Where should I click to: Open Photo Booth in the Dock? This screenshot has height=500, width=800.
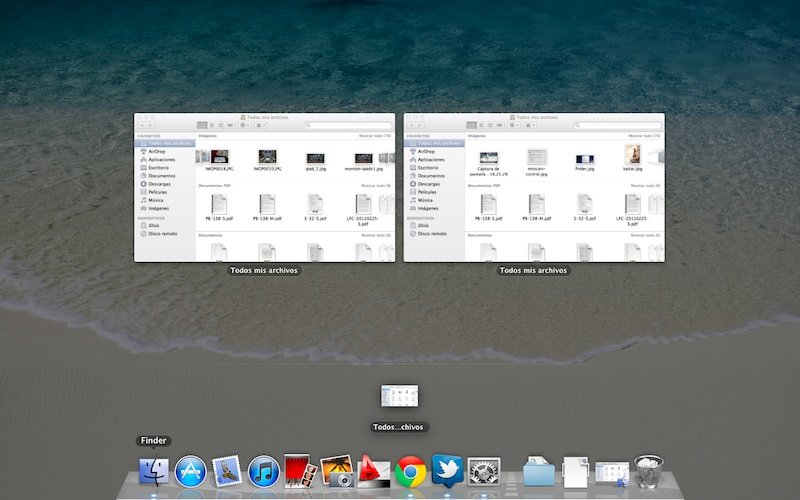click(x=299, y=470)
